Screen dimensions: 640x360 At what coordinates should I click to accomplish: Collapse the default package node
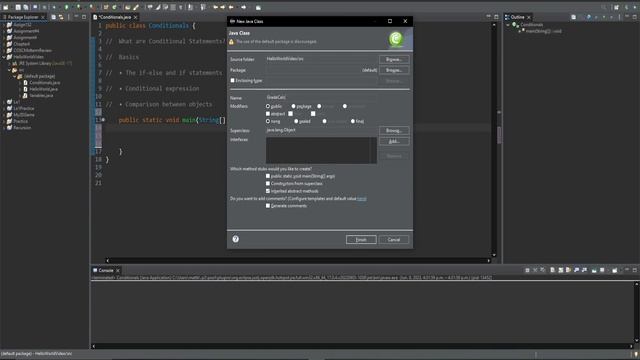tap(14, 76)
